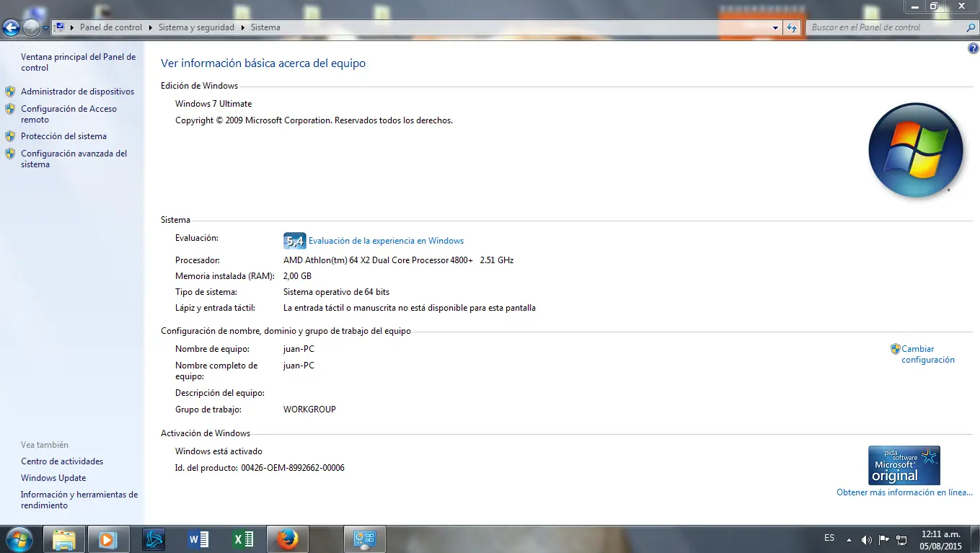
Task: Open Windows Explorer from the taskbar
Action: pos(64,539)
